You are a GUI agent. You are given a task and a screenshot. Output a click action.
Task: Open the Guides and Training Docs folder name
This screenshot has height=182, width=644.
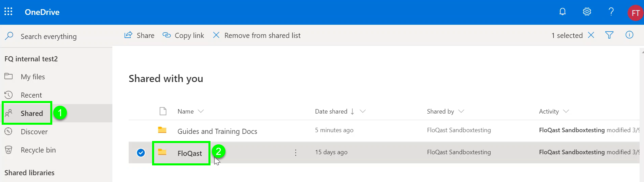[217, 131]
